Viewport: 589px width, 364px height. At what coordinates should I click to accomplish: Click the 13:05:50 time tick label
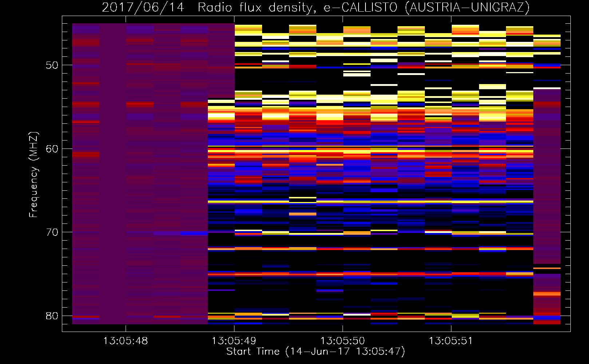click(x=343, y=341)
